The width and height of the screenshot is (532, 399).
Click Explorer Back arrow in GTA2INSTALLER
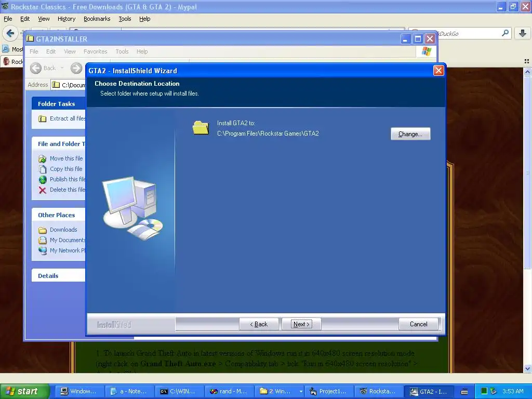[x=36, y=68]
